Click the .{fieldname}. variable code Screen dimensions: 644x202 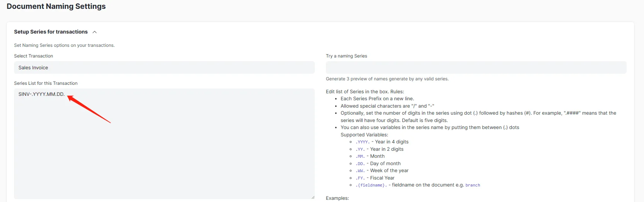371,185
